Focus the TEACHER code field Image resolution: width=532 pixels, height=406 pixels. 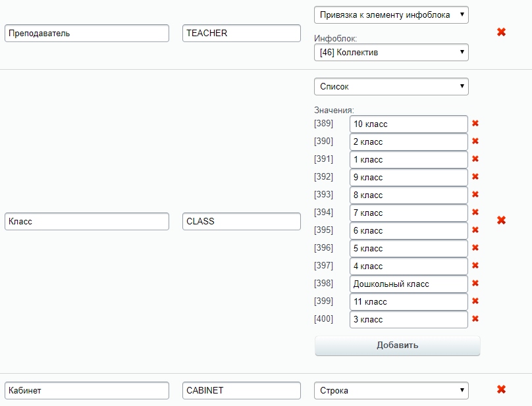point(242,34)
